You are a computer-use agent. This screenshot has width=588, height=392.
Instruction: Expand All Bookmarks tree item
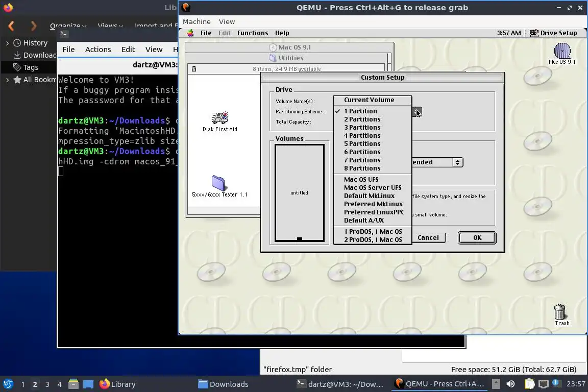click(x=8, y=80)
